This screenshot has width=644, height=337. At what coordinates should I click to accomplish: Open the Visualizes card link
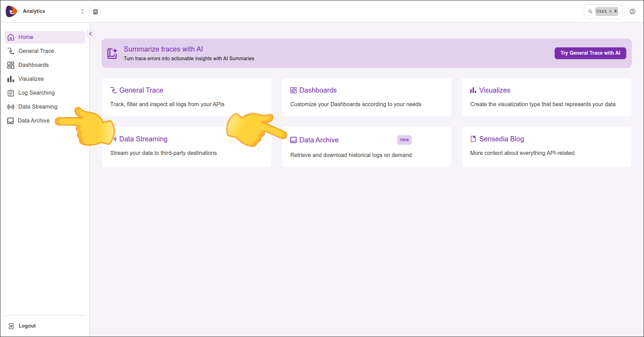click(x=494, y=90)
